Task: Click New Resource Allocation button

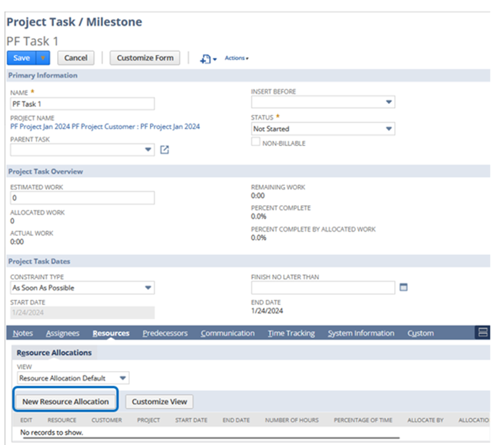Action: pos(66,402)
